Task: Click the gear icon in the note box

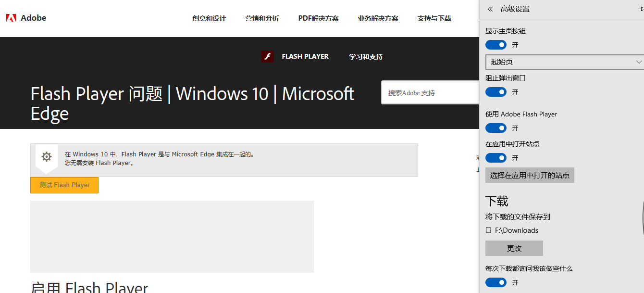Action: coord(47,156)
